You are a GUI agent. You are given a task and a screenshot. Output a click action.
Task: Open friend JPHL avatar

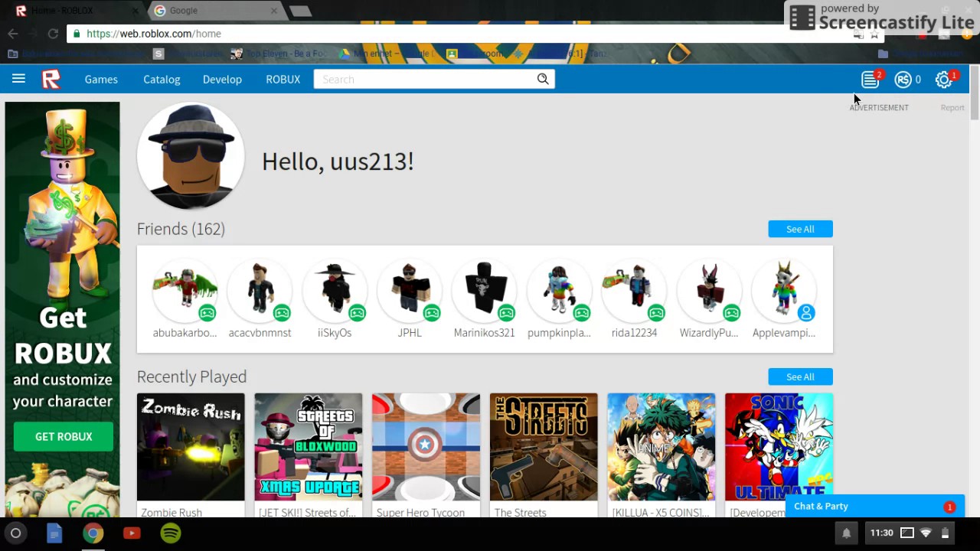coord(410,291)
